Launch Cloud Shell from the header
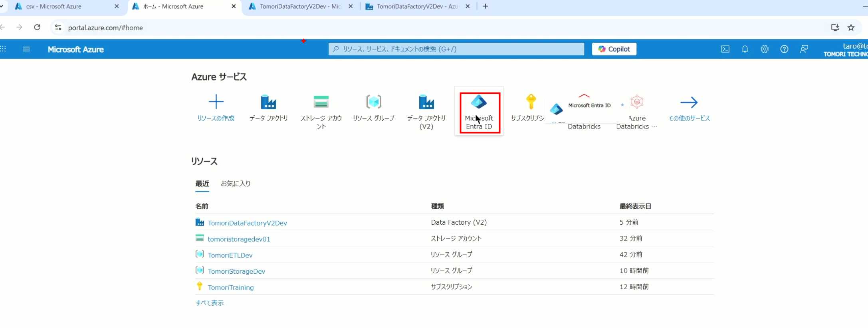The width and height of the screenshot is (868, 328). (725, 49)
